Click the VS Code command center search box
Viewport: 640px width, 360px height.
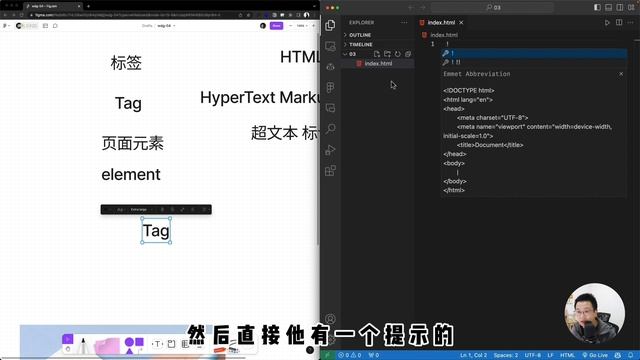tap(493, 7)
